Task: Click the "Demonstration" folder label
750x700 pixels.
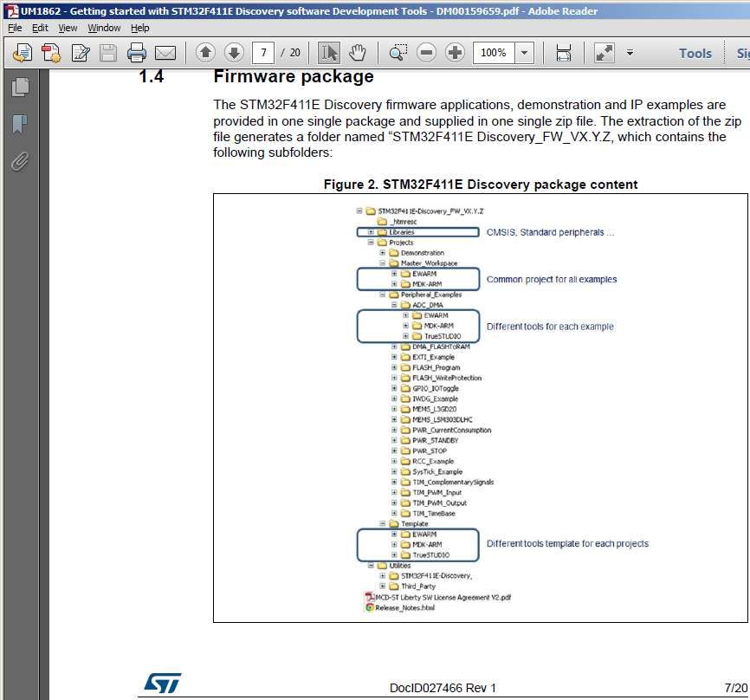Action: point(423,253)
